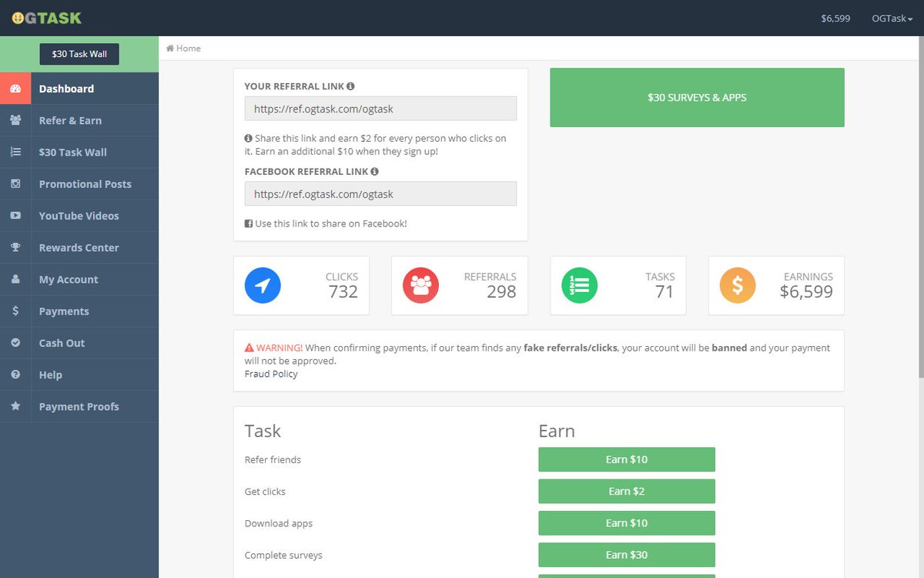Click the Cash Out checkmark icon

[15, 343]
